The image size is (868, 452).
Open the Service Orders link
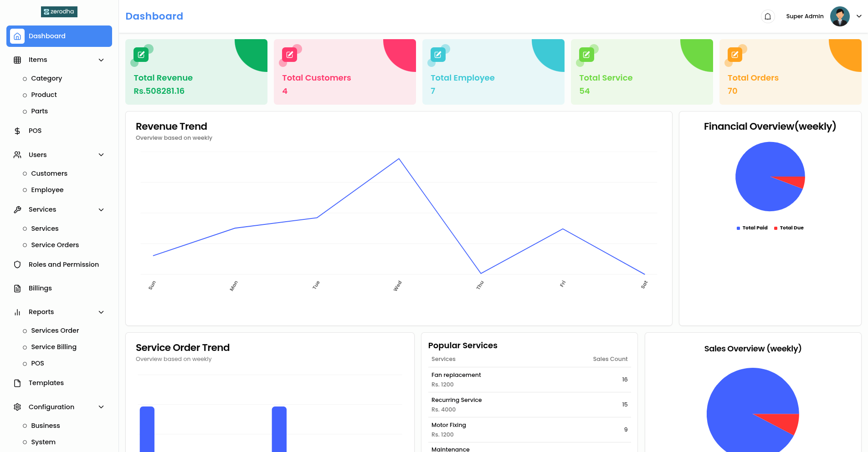(x=55, y=245)
